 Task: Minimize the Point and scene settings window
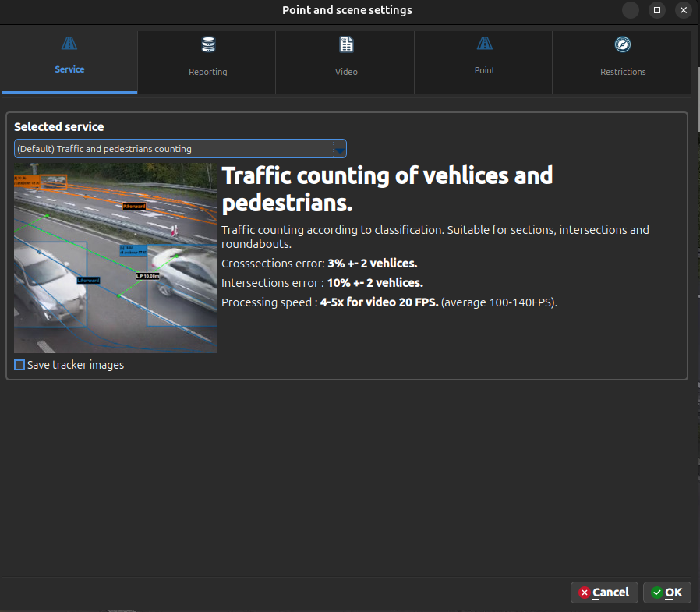631,10
